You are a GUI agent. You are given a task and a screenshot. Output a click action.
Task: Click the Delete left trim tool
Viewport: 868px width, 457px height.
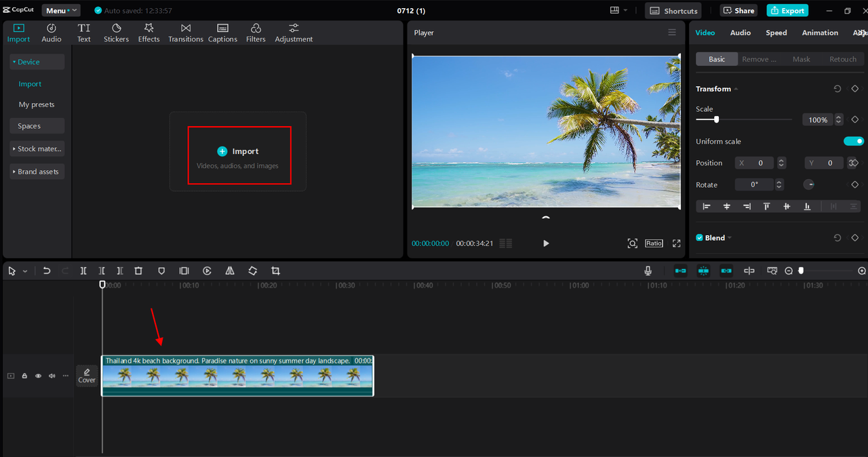102,271
